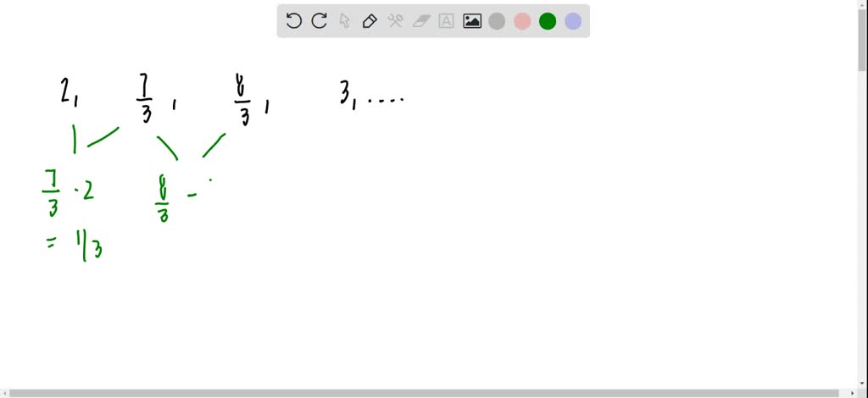Click the scroll up arrow
Viewport: 868px width, 398px height.
coord(863,4)
